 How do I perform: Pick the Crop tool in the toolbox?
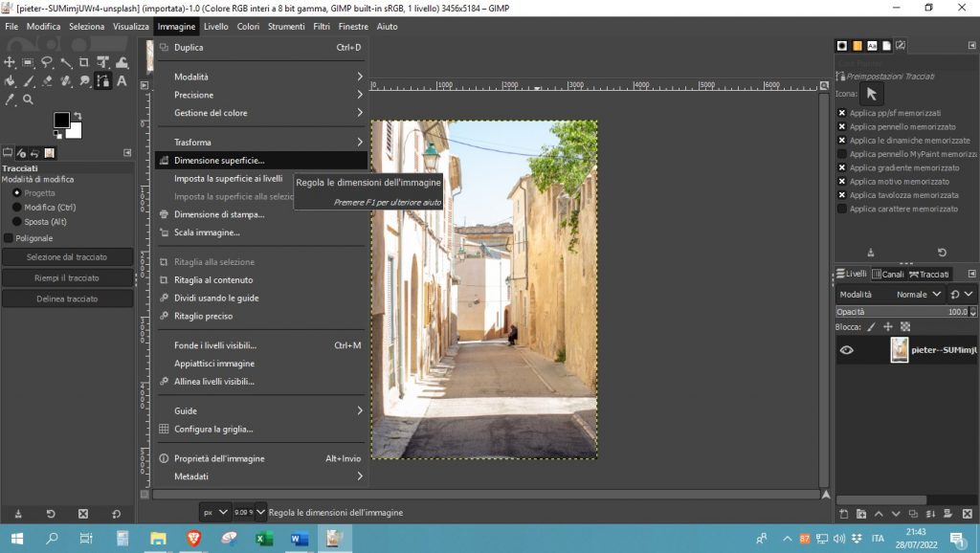(x=84, y=63)
